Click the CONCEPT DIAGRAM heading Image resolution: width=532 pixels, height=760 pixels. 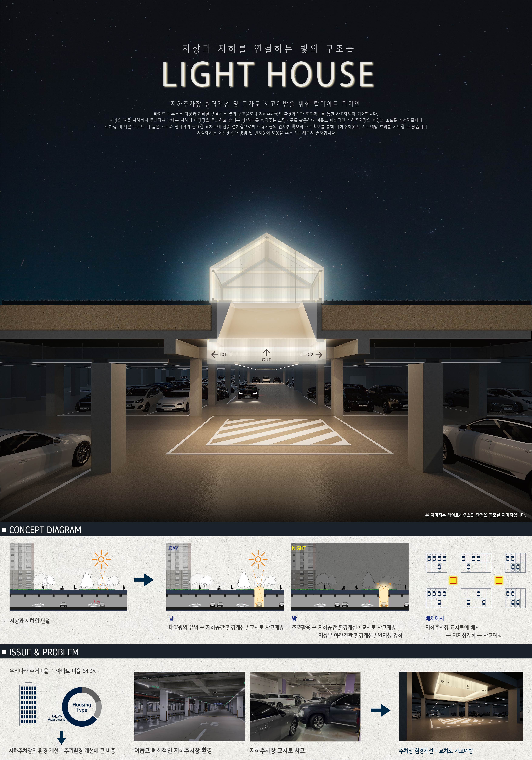click(45, 530)
